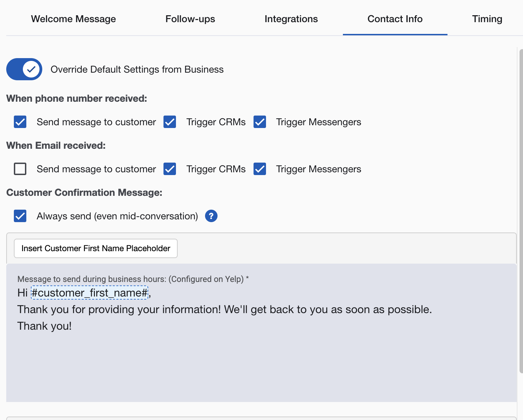
Task: Click the partially visible field at the bottom
Action: [x=261, y=417]
